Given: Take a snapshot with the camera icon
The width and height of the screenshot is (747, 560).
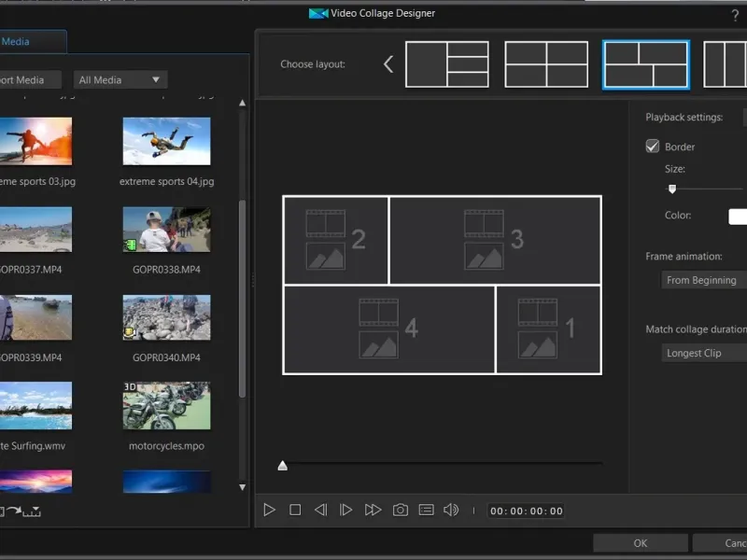Looking at the screenshot, I should click(400, 510).
